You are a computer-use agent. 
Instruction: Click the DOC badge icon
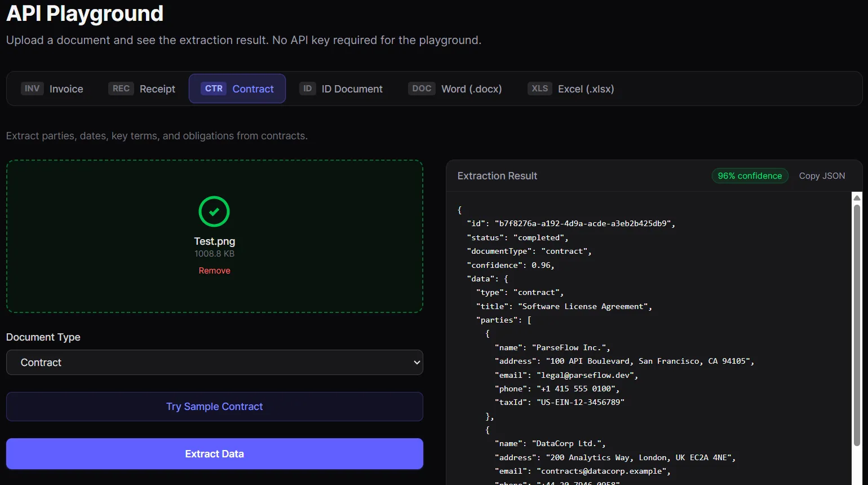tap(422, 89)
